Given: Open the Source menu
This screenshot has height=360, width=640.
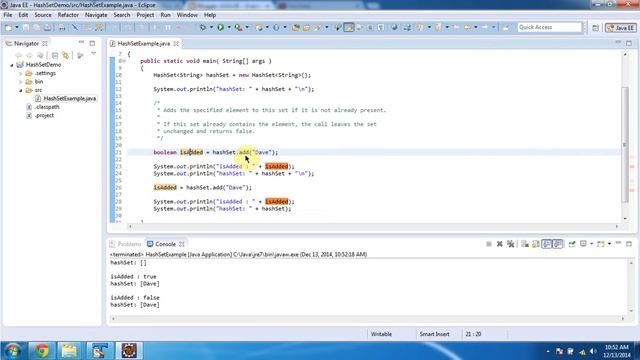Looking at the screenshot, I should 43,15.
